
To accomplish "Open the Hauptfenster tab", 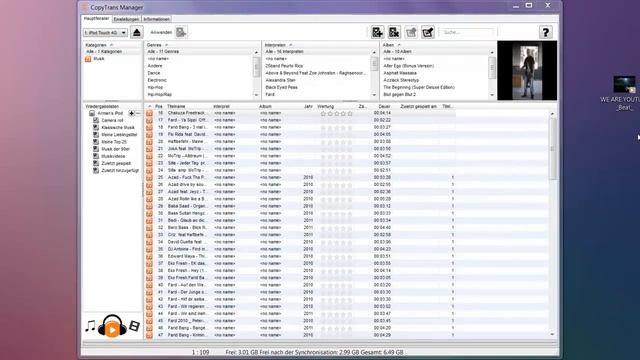I will (96, 19).
